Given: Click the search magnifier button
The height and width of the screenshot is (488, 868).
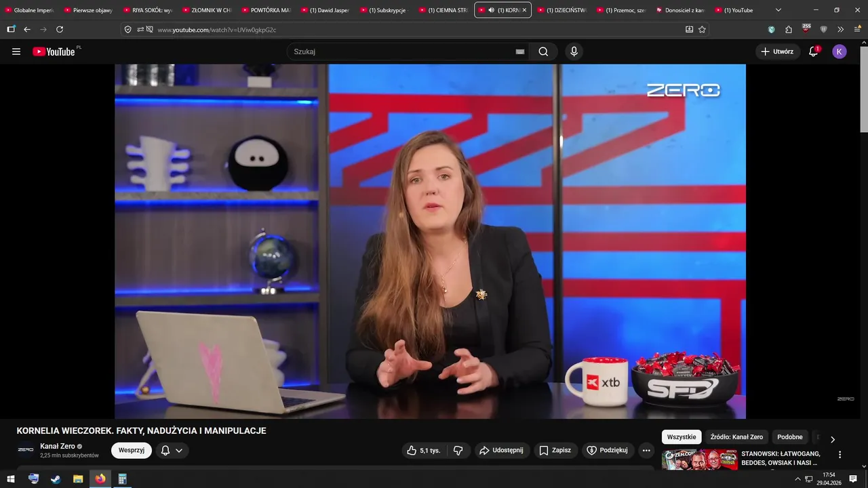Looking at the screenshot, I should [x=543, y=52].
